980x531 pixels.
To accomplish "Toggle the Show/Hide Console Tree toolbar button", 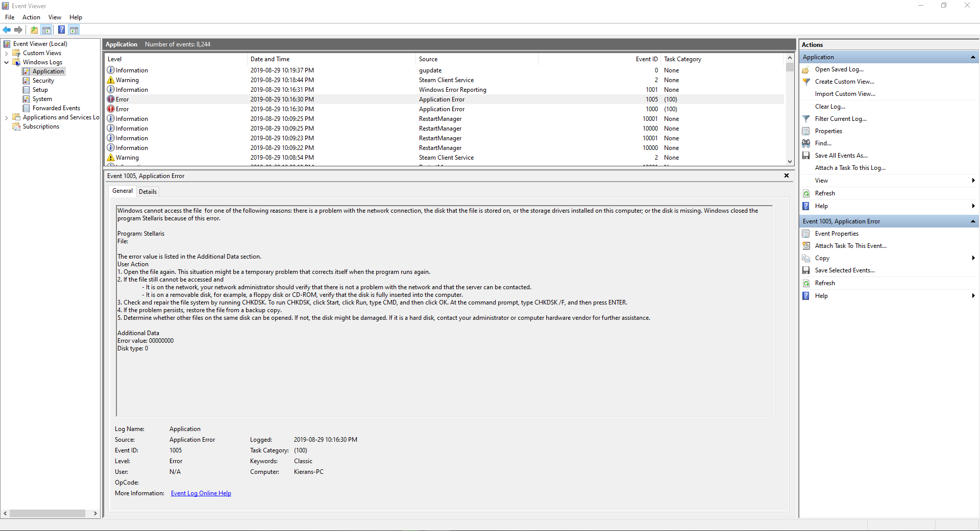I will (46, 30).
